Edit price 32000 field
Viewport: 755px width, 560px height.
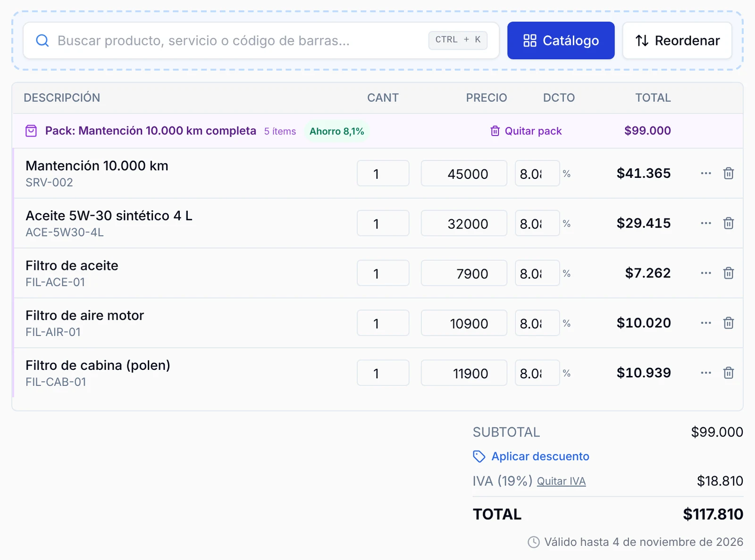pos(464,223)
